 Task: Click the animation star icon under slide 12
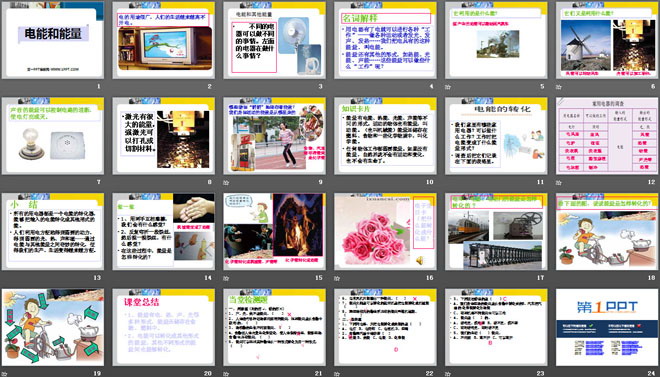(559, 183)
